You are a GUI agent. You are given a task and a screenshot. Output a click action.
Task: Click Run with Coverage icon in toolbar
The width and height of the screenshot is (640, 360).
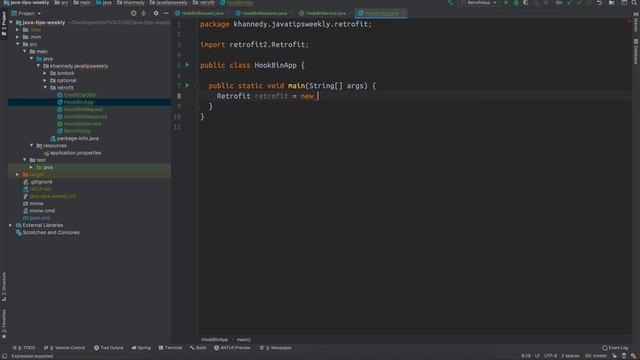click(x=526, y=2)
